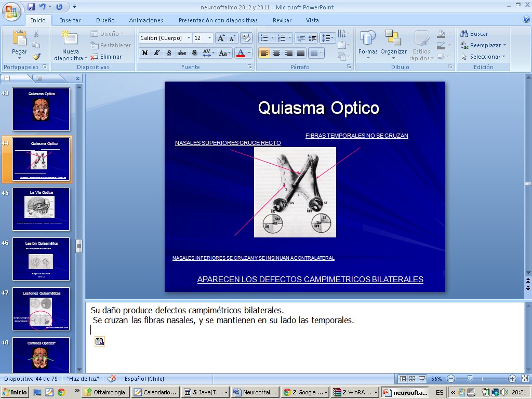Increase font size with the large A icon

tap(220, 38)
